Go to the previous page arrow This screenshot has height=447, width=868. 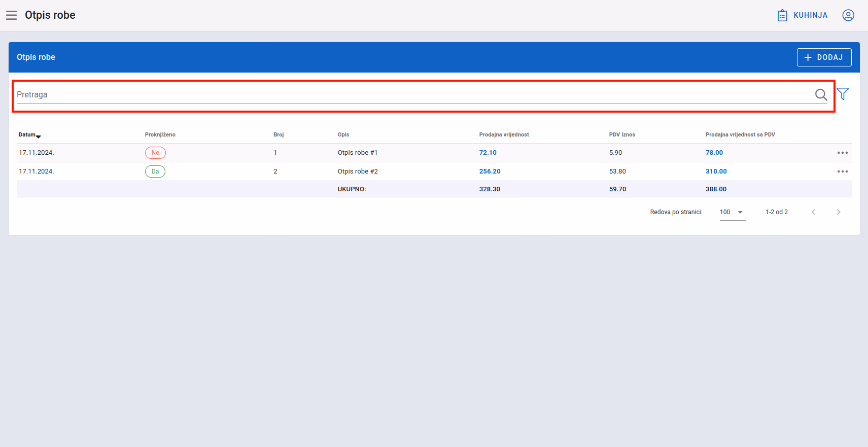pos(813,212)
